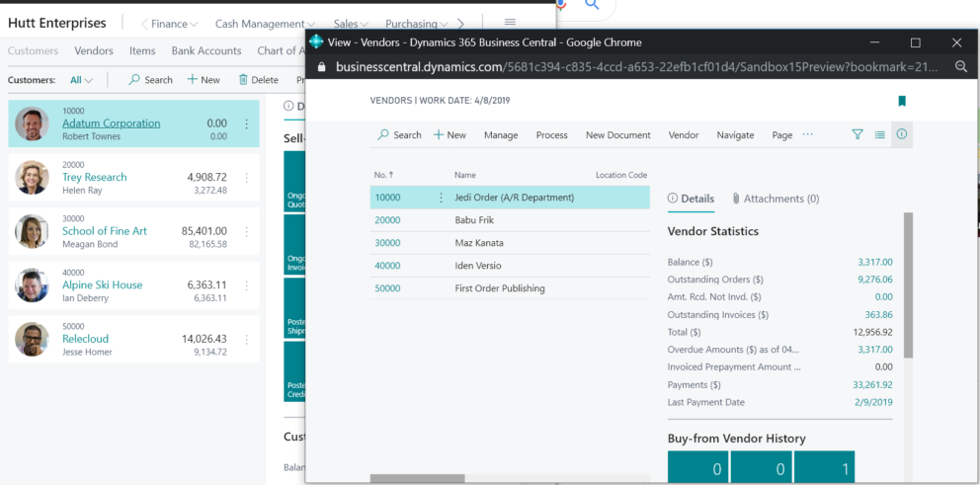Click the Name column header in Vendors

[x=465, y=175]
